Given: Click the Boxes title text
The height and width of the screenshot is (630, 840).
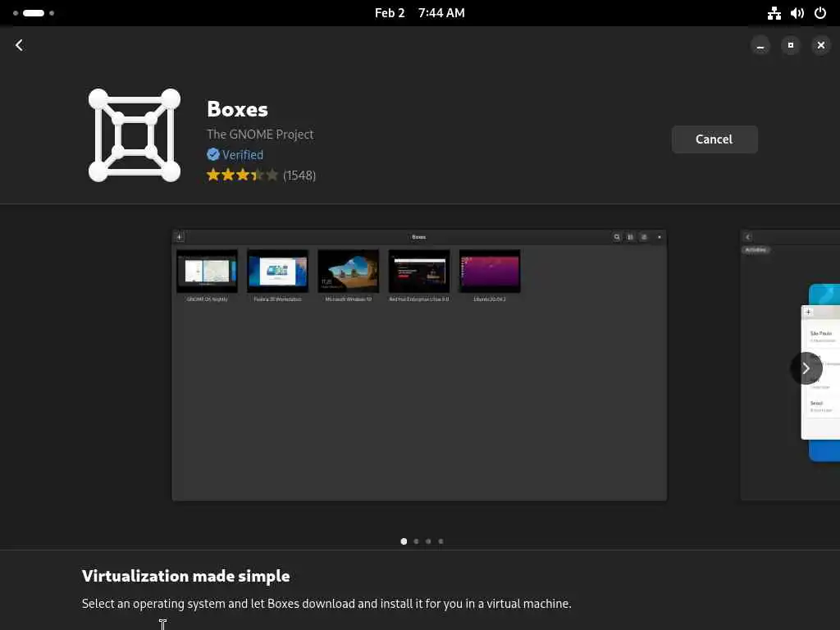Looking at the screenshot, I should tap(237, 109).
